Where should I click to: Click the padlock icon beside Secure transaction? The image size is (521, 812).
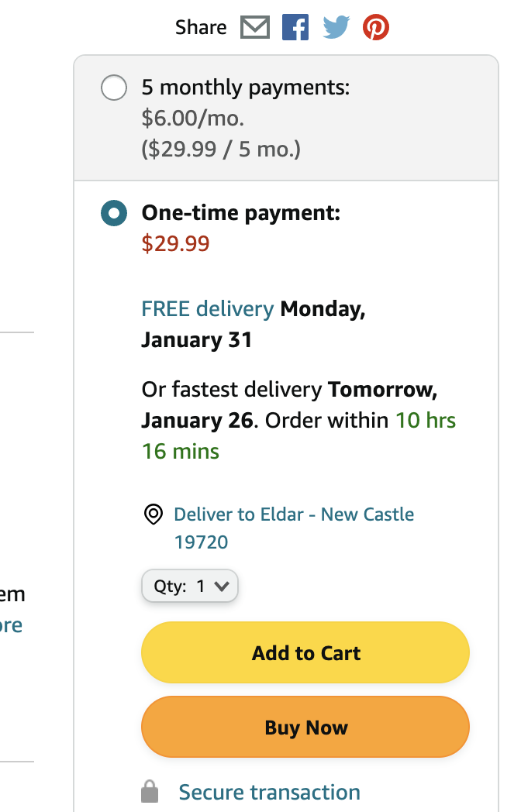click(150, 792)
